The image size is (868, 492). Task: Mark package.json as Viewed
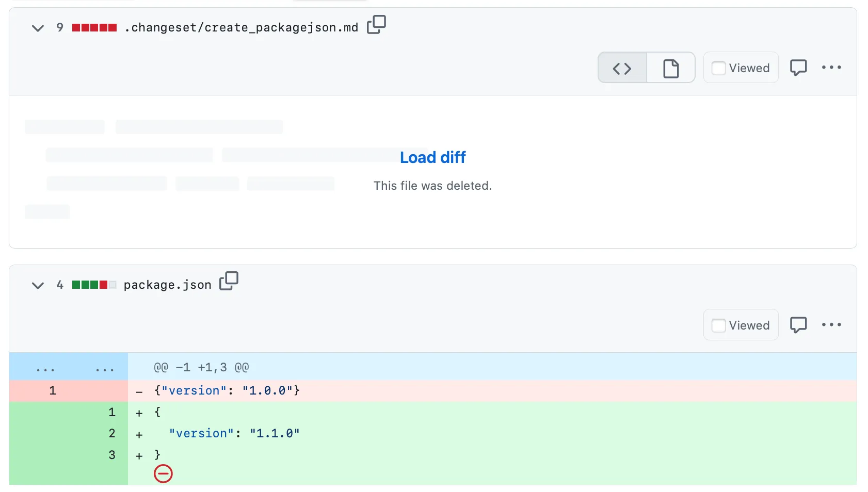[x=718, y=325]
